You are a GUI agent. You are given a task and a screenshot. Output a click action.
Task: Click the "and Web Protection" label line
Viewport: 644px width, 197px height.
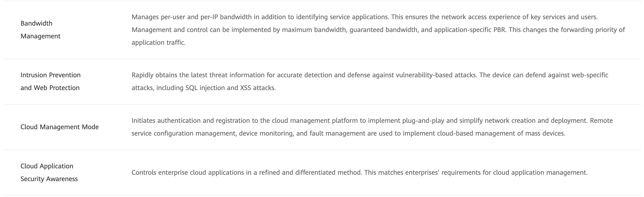tap(50, 88)
